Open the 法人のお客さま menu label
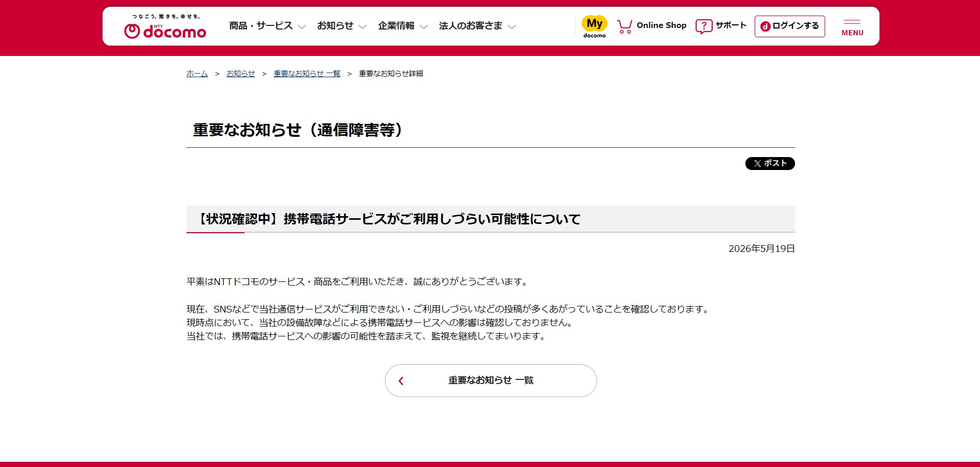980x467 pixels. point(470,26)
